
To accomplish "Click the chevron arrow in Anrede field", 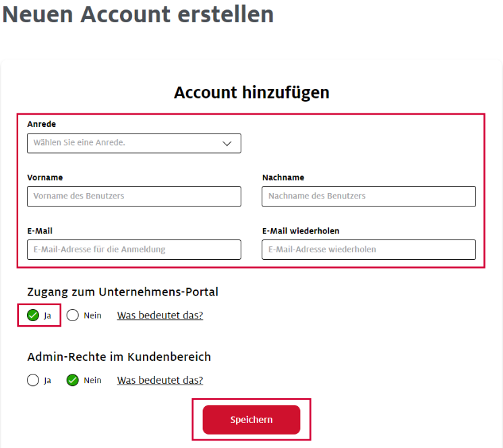I will click(x=227, y=143).
